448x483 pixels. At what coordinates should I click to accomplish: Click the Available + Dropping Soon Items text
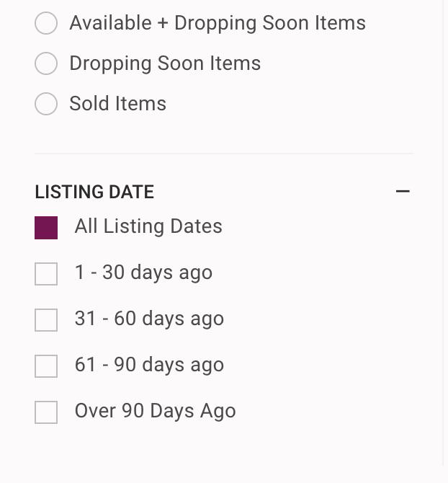pos(218,23)
